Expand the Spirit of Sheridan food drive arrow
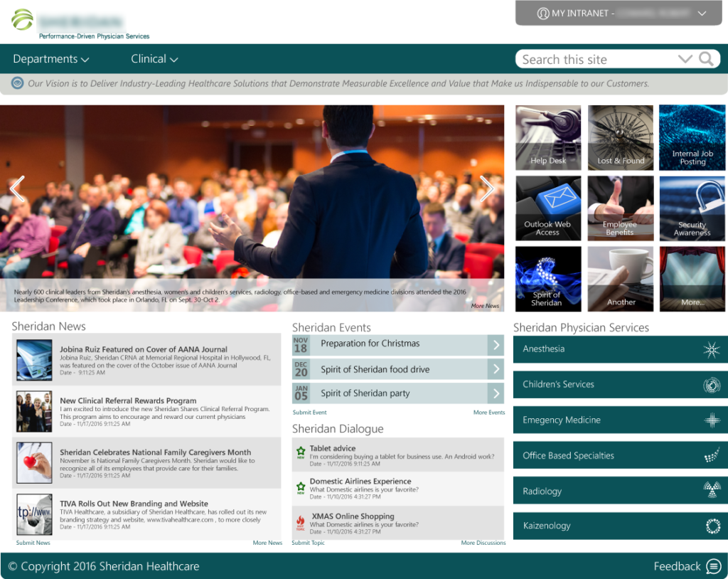This screenshot has height=579, width=728. tap(496, 369)
